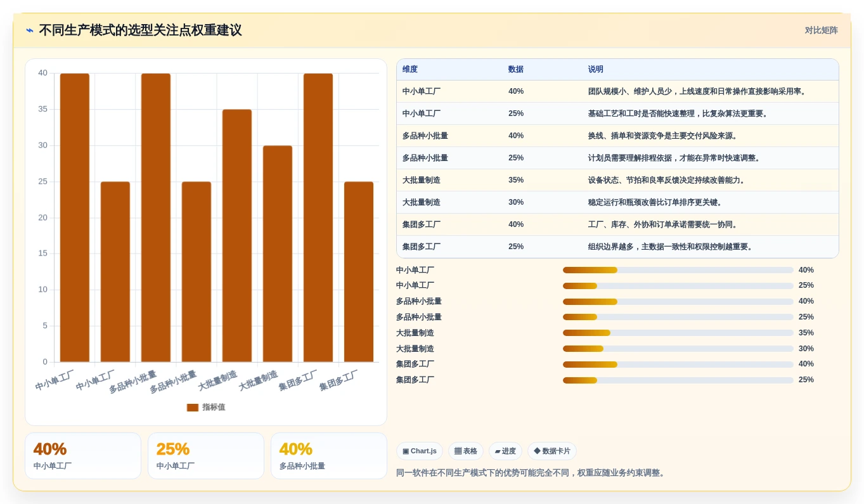Viewport: 864px width, 504px height.
Task: Click the title 不同生产模式的选型关注点权重建议
Action: point(140,30)
